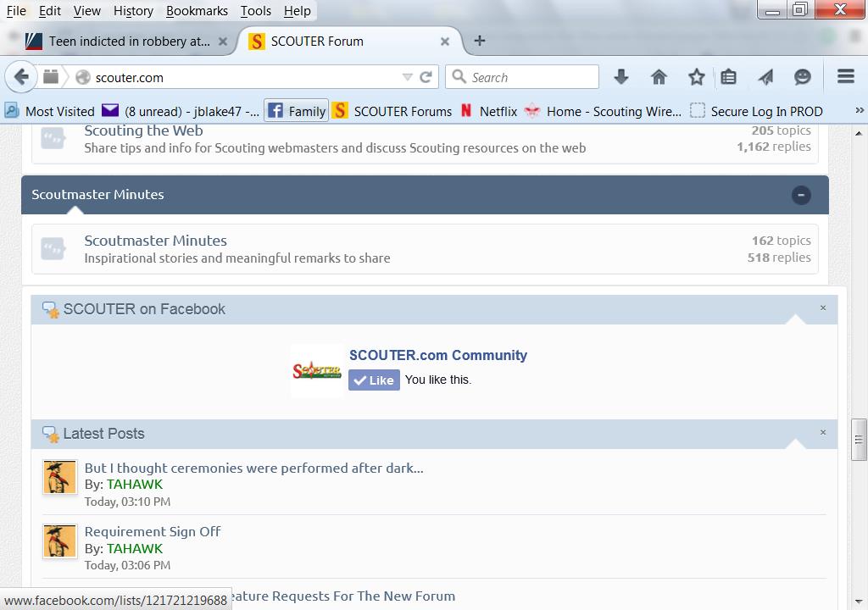This screenshot has width=868, height=610.
Task: Click in the Search input field
Action: click(530, 77)
